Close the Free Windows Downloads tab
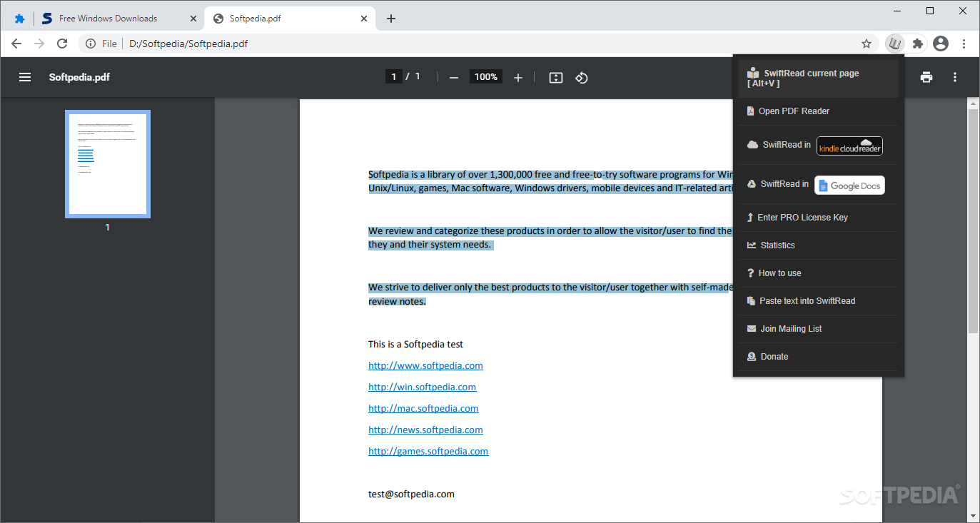This screenshot has width=980, height=523. click(x=193, y=19)
